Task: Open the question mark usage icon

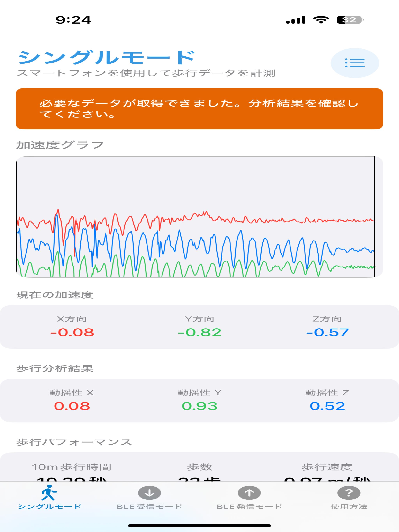Action: (349, 493)
